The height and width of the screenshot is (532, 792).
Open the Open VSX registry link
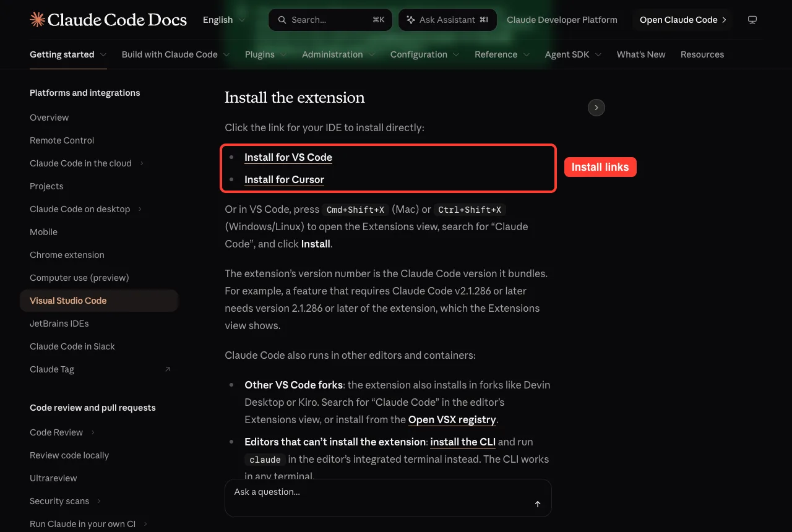click(452, 419)
